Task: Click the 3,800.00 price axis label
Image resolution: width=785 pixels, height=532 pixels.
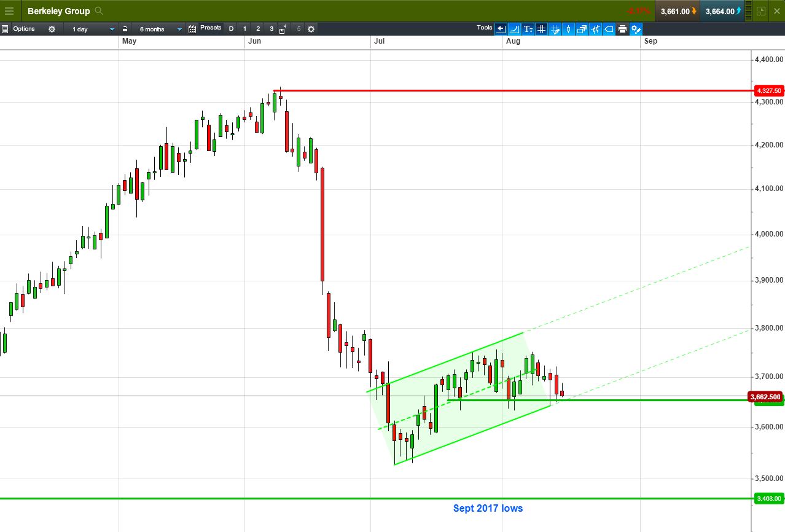Action: (x=769, y=328)
